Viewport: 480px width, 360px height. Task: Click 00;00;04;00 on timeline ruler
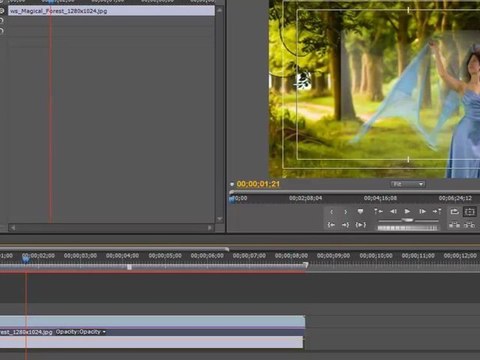122,256
